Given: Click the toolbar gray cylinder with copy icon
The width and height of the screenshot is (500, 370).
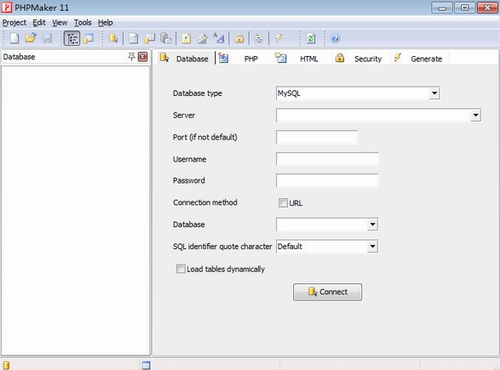Looking at the screenshot, I should (x=166, y=38).
